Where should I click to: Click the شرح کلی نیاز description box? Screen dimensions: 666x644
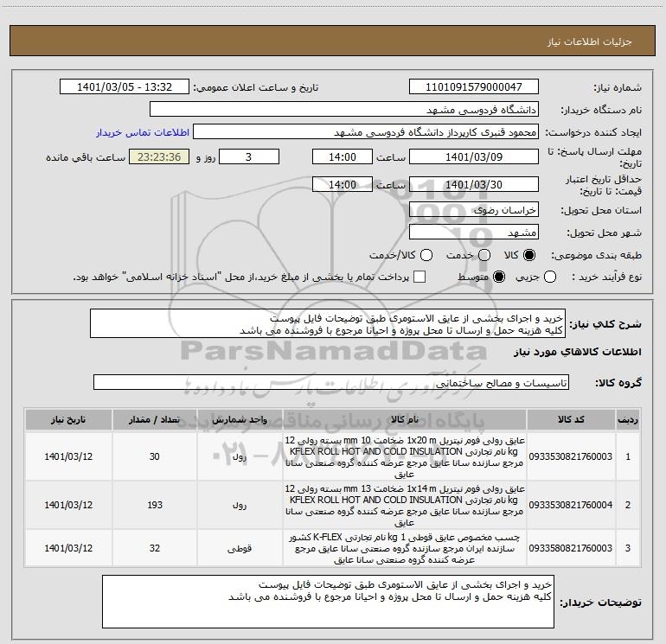(328, 323)
